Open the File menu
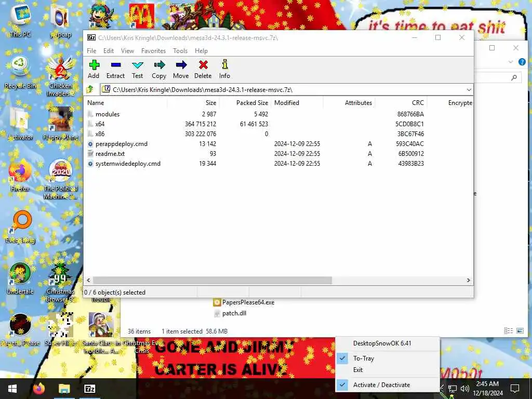This screenshot has height=399, width=532. pos(91,51)
